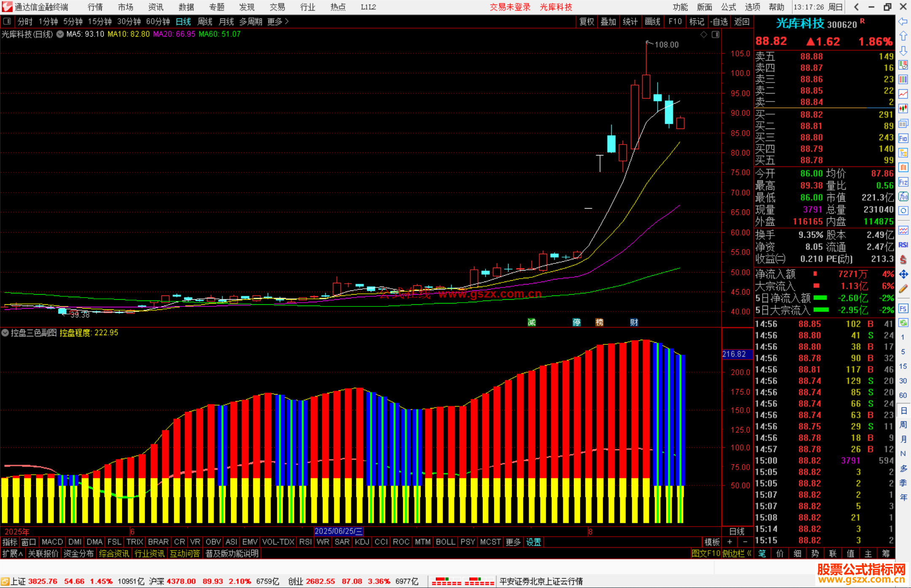911x588 pixels.
Task: Open the orange notes document sidebar icon
Action: tap(903, 167)
